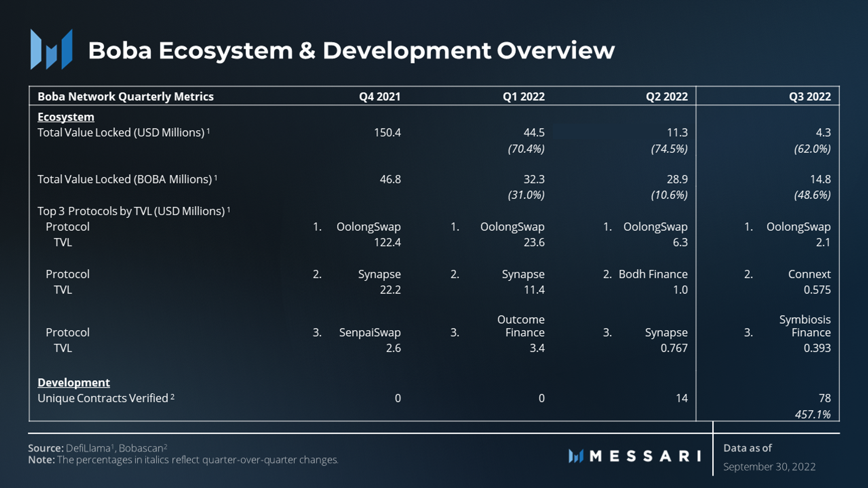The width and height of the screenshot is (868, 488).
Task: Click the 457.1% change value
Action: [812, 414]
